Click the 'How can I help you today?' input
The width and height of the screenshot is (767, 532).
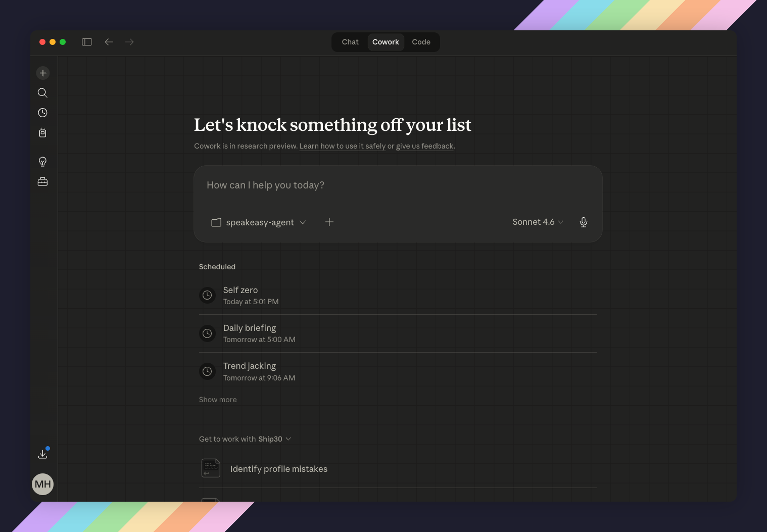398,185
